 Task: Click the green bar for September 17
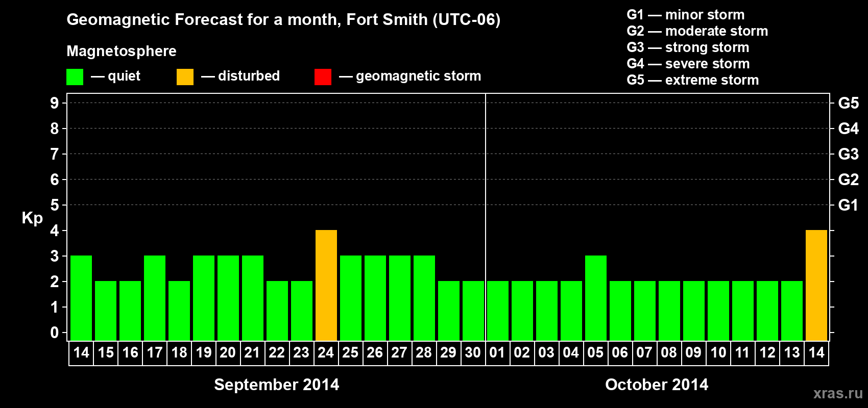point(155,298)
